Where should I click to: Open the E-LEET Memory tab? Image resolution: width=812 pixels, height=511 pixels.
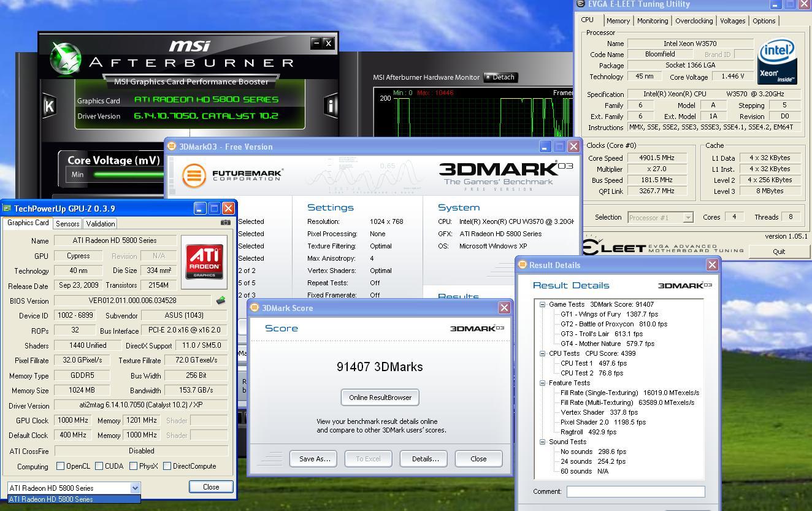(618, 21)
